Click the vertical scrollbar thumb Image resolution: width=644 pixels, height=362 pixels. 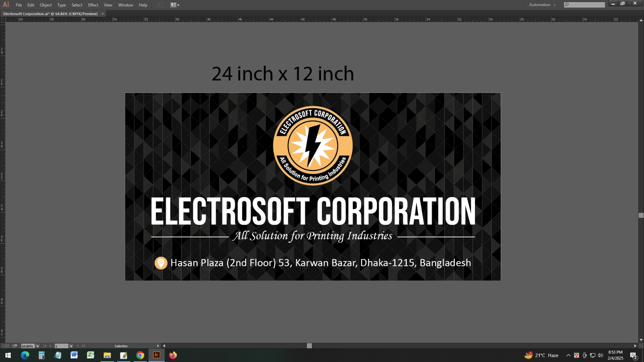tap(641, 215)
